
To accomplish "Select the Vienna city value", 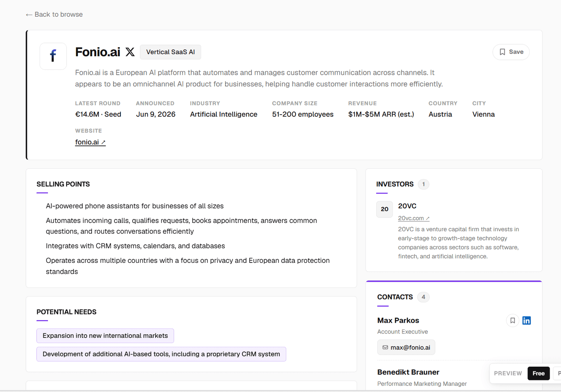I will tap(483, 114).
